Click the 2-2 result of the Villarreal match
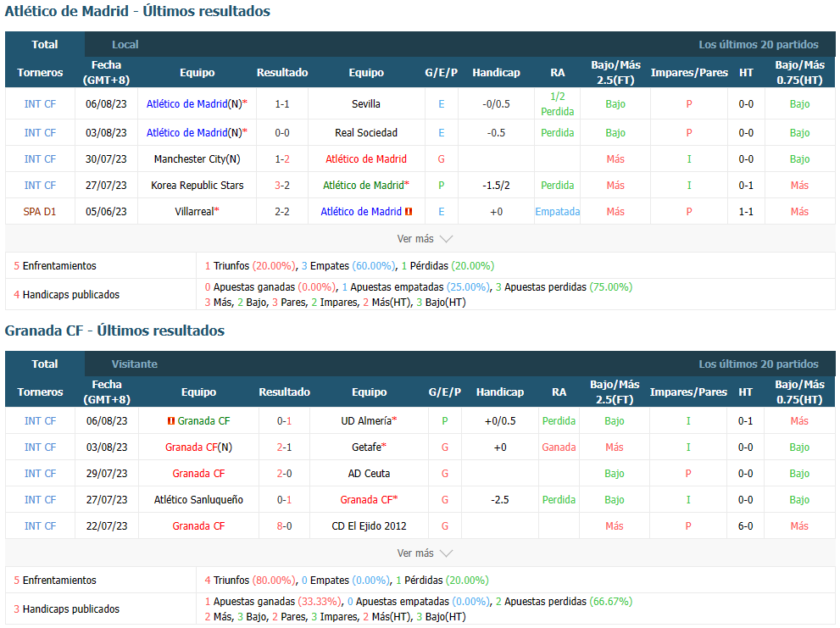Image resolution: width=840 pixels, height=628 pixels. click(282, 212)
